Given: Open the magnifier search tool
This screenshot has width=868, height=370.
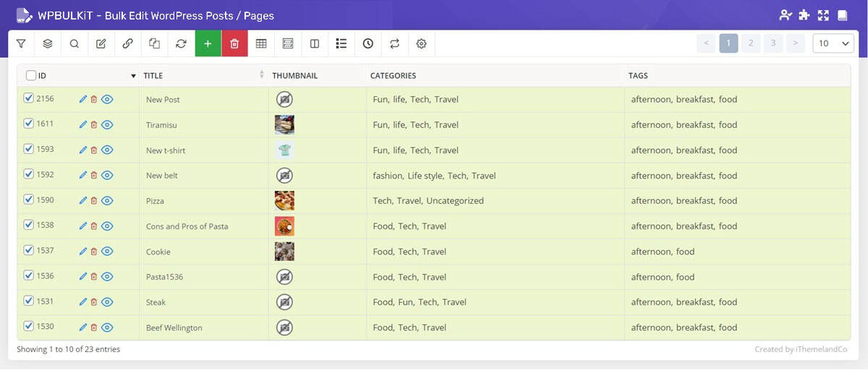Looking at the screenshot, I should tap(75, 43).
